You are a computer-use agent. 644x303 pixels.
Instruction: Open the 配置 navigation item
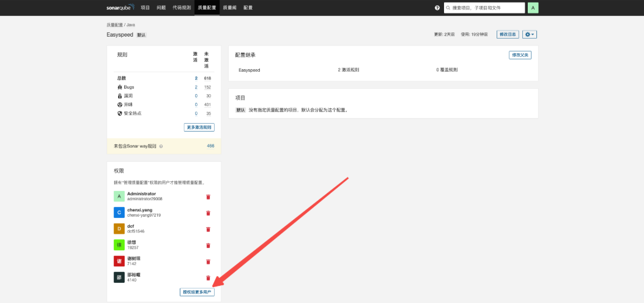(248, 8)
